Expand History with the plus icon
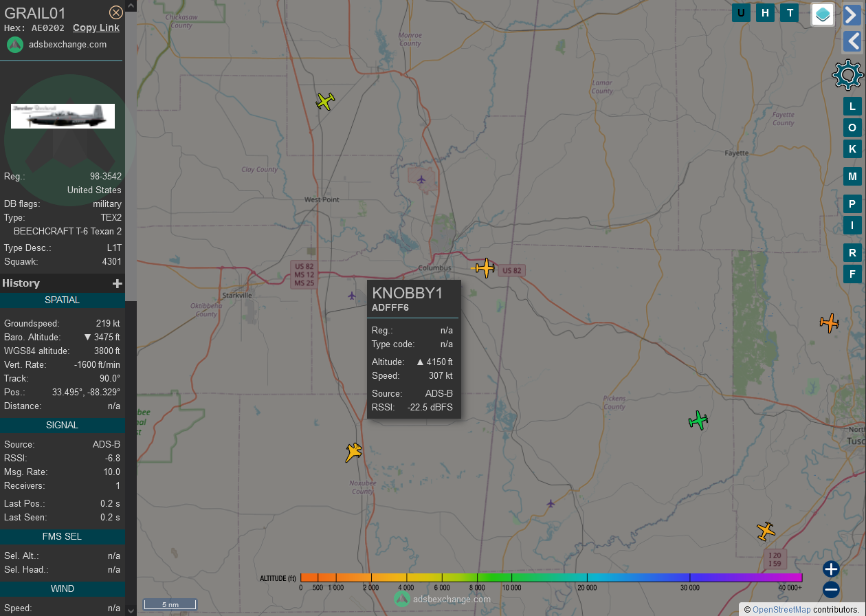The image size is (866, 616). point(118,283)
